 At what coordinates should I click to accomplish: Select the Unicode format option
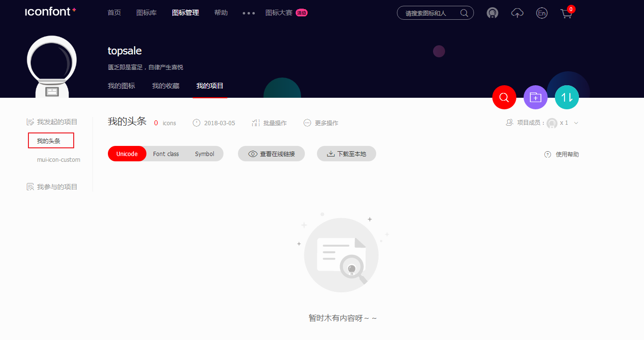127,154
